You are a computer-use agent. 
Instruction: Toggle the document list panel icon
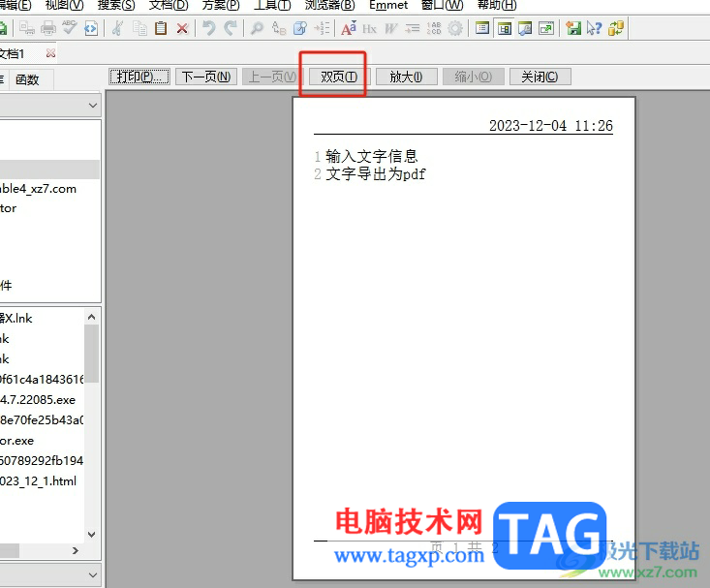[x=482, y=28]
